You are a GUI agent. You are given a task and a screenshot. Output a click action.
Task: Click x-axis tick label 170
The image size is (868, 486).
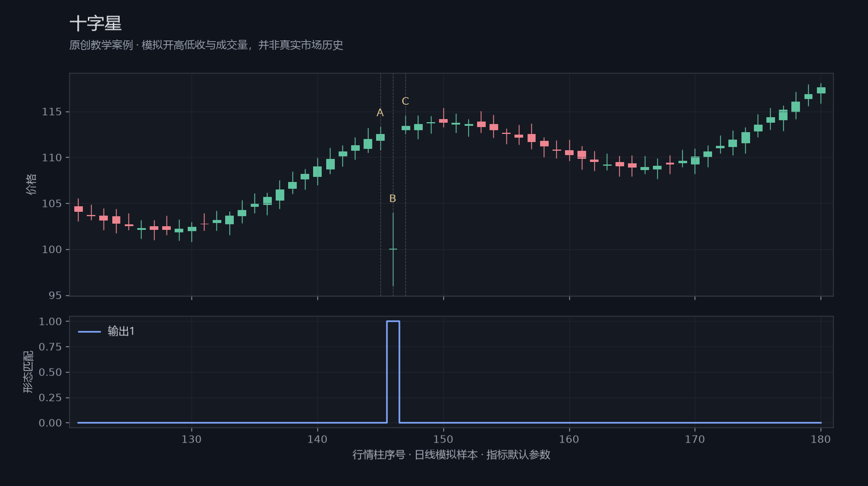[695, 439]
